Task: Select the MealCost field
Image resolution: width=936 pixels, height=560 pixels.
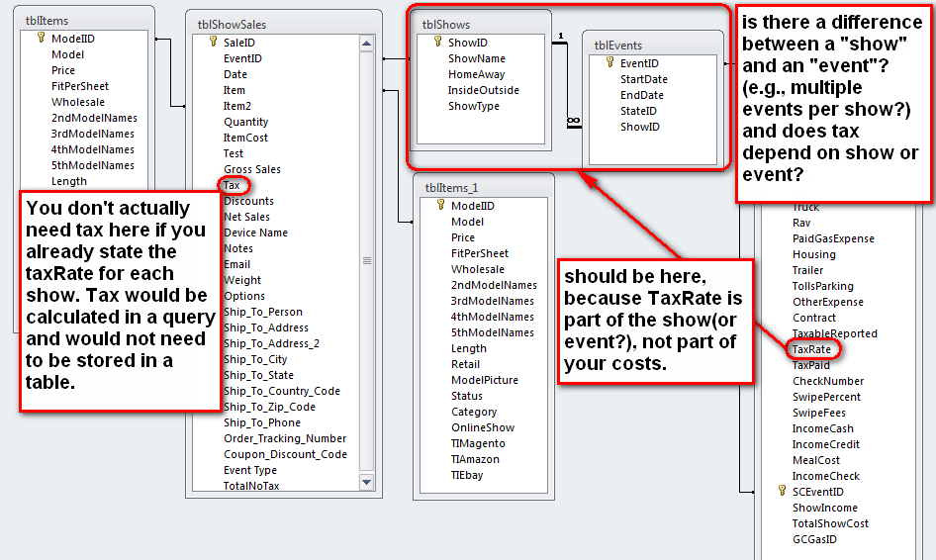Action: click(815, 460)
